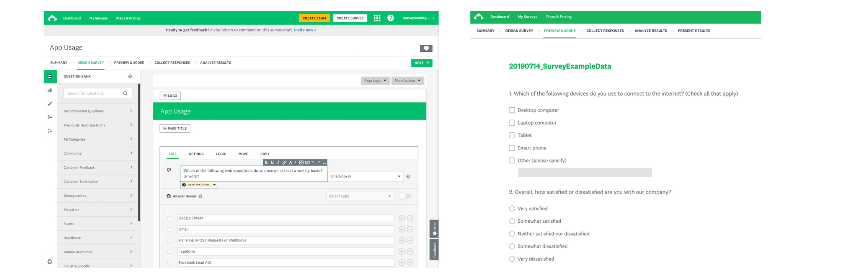
Task: Toggle the Answer Genius switch
Action: (x=405, y=196)
